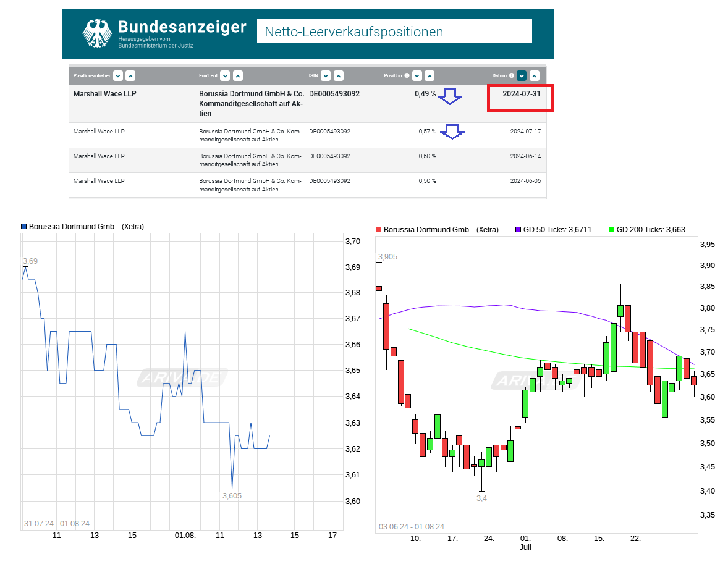Click the Bundesanzeiger eagle logo

click(x=97, y=33)
